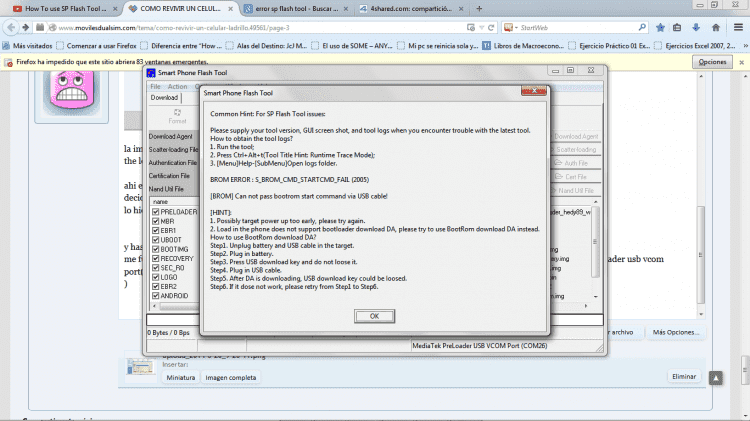The width and height of the screenshot is (750, 421).
Task: Click the scroll-to-top arrow icon
Action: pos(716,378)
